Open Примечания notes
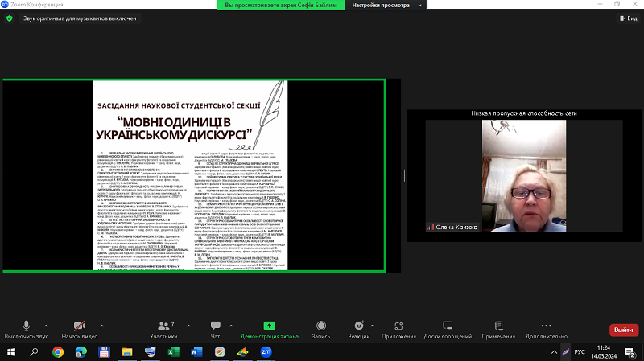This screenshot has width=644, height=361. (x=498, y=328)
